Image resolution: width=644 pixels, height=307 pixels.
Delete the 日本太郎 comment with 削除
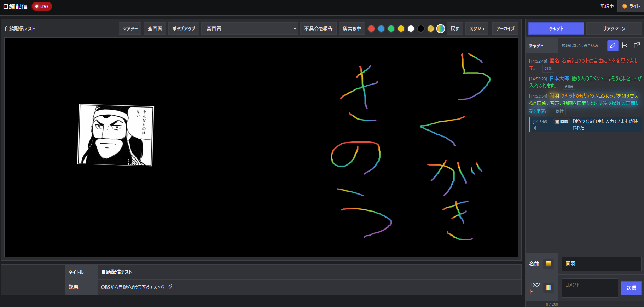[x=569, y=86]
